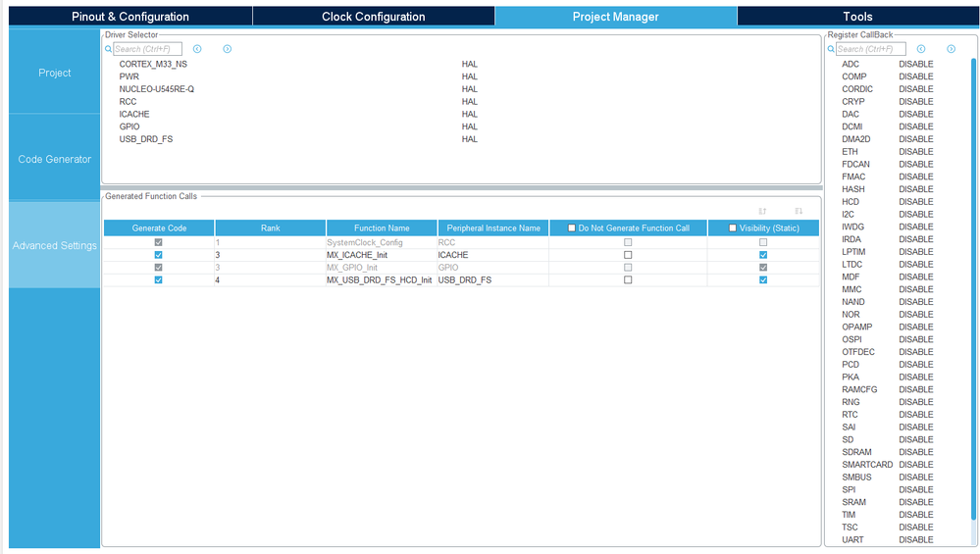
Task: Open HAL driver dropdown for PWR
Action: click(469, 76)
